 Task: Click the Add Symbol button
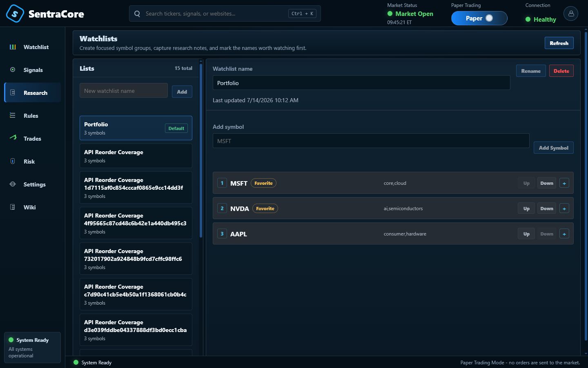[x=554, y=148]
